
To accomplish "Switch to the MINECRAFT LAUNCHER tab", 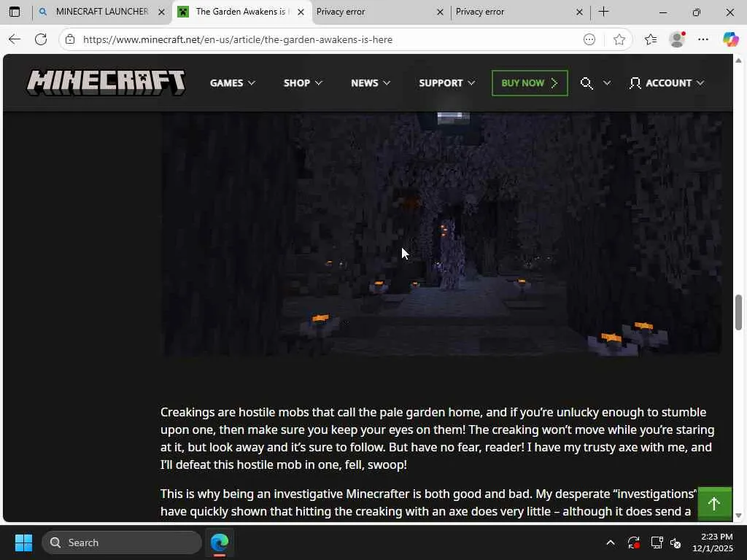I will (101, 12).
